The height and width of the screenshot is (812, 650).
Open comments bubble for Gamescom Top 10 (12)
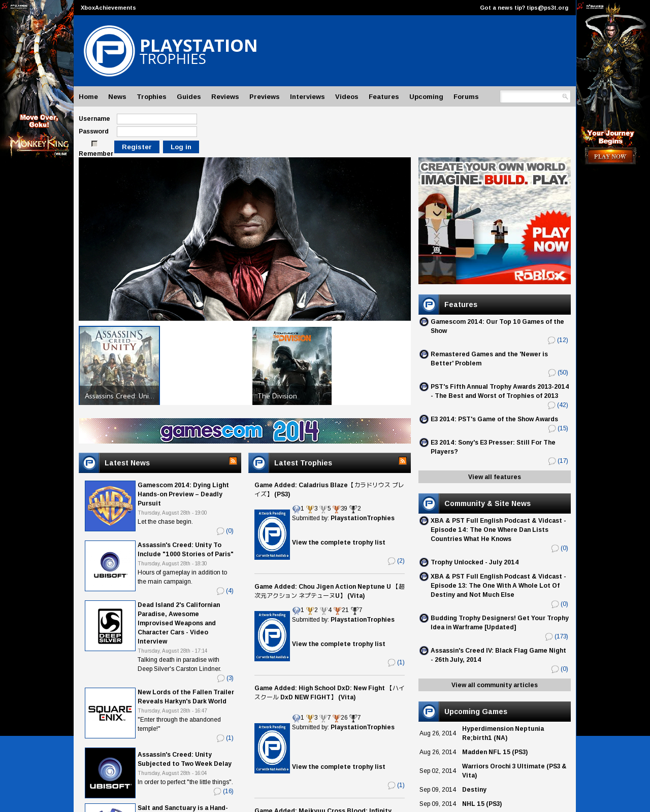click(x=551, y=341)
